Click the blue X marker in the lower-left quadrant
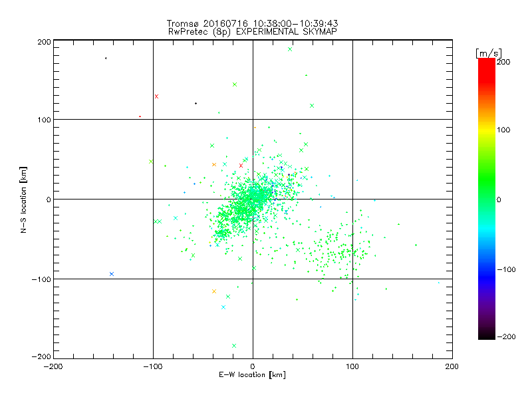The width and height of the screenshot is (532, 399). tap(112, 274)
